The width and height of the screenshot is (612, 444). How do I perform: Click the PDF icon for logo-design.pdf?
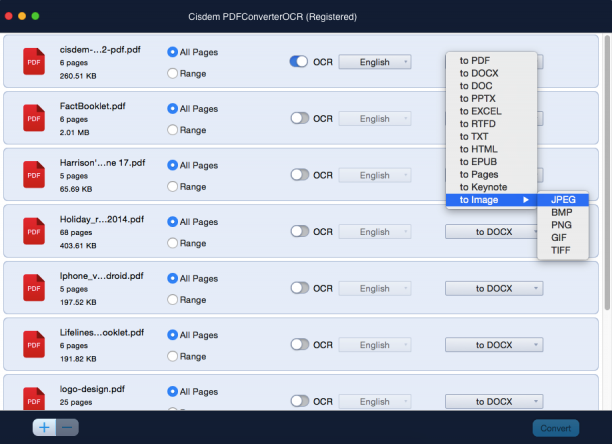pyautogui.click(x=34, y=398)
